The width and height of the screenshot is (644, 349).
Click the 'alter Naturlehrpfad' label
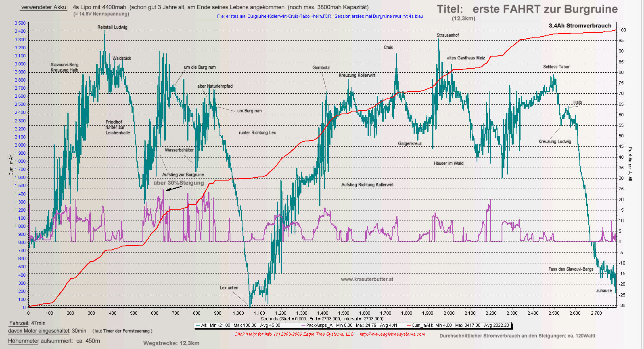[x=215, y=86]
